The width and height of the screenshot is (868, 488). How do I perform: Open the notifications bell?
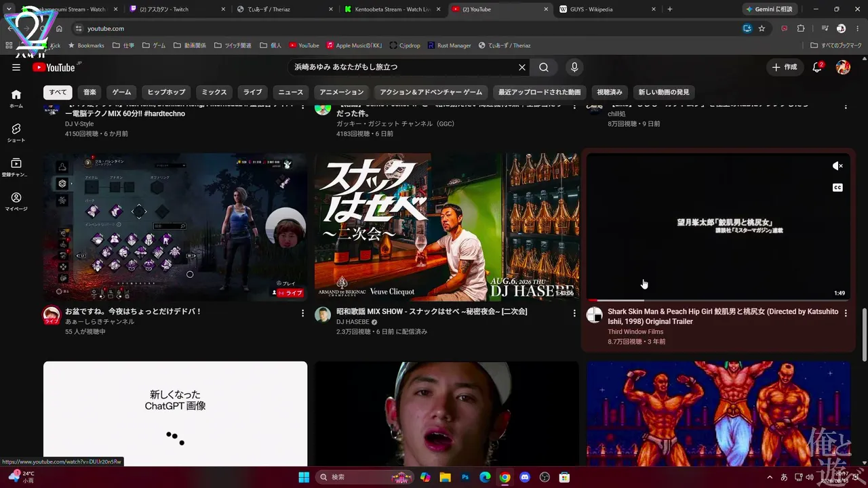click(x=817, y=67)
